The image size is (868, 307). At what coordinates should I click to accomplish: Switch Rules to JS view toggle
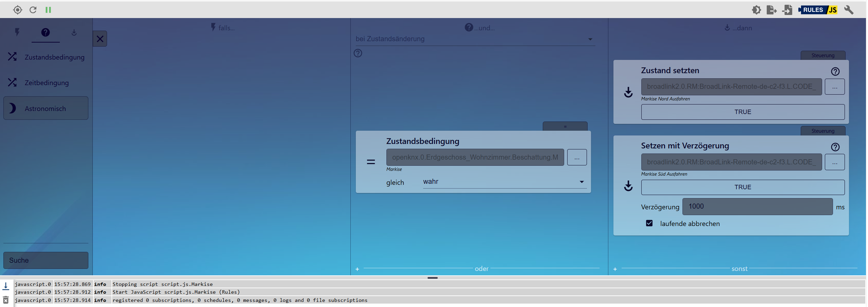pyautogui.click(x=818, y=10)
